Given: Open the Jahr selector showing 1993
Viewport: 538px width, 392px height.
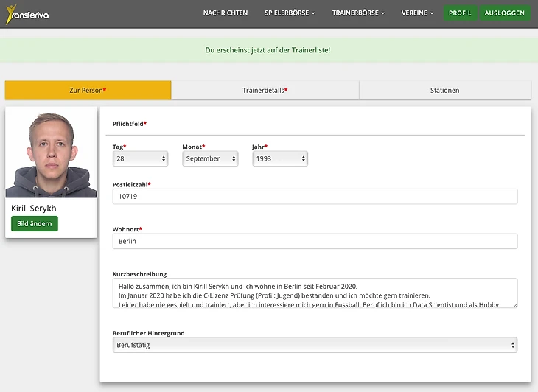Looking at the screenshot, I should point(280,158).
